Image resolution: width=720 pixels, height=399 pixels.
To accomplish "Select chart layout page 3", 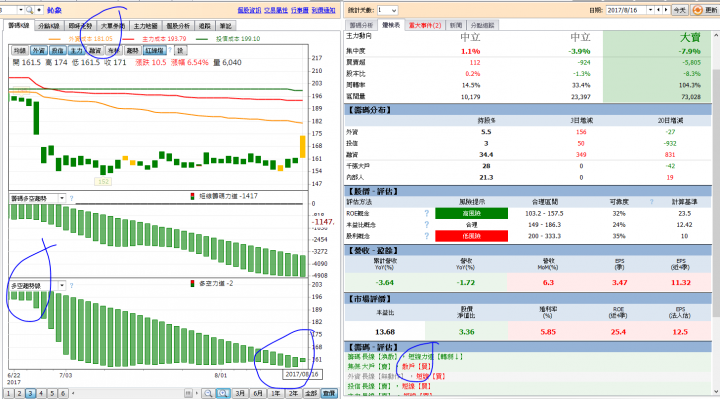I will (x=30, y=393).
